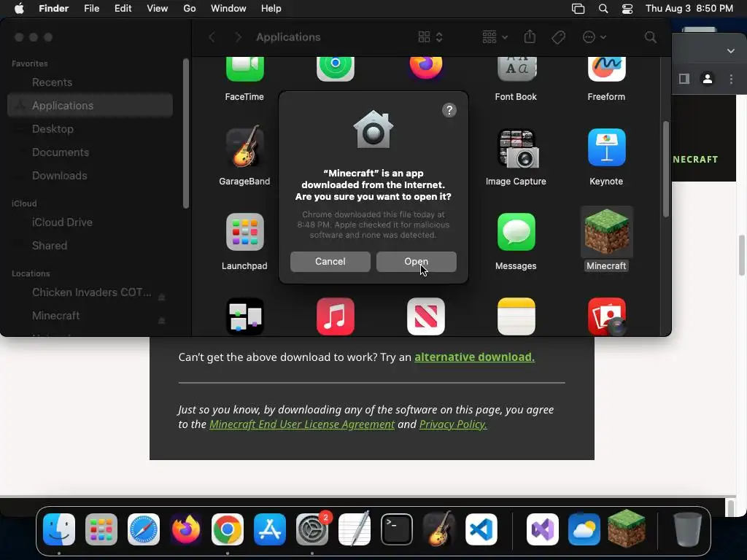This screenshot has height=560, width=747.
Task: Open Documents in Finder sidebar
Action: pos(90,152)
